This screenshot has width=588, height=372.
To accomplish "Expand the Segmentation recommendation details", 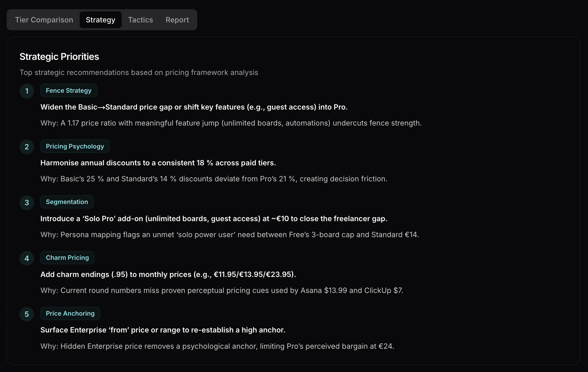I will pos(214,219).
